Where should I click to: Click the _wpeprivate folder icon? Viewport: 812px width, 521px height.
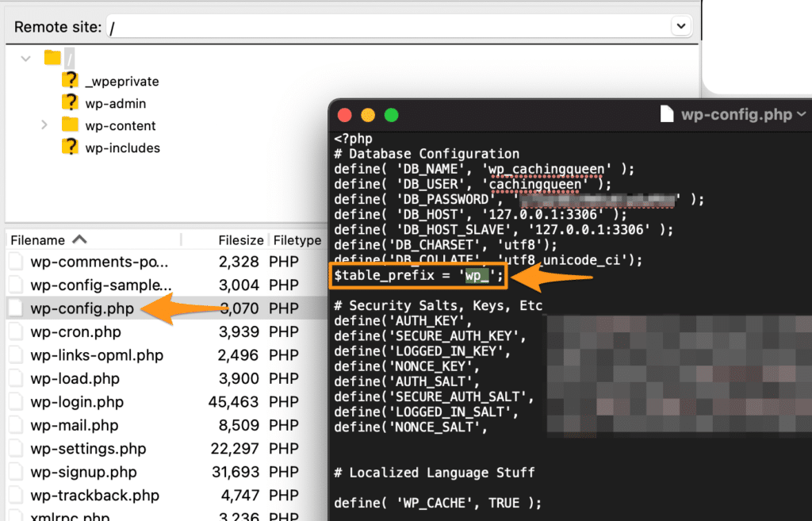click(71, 81)
